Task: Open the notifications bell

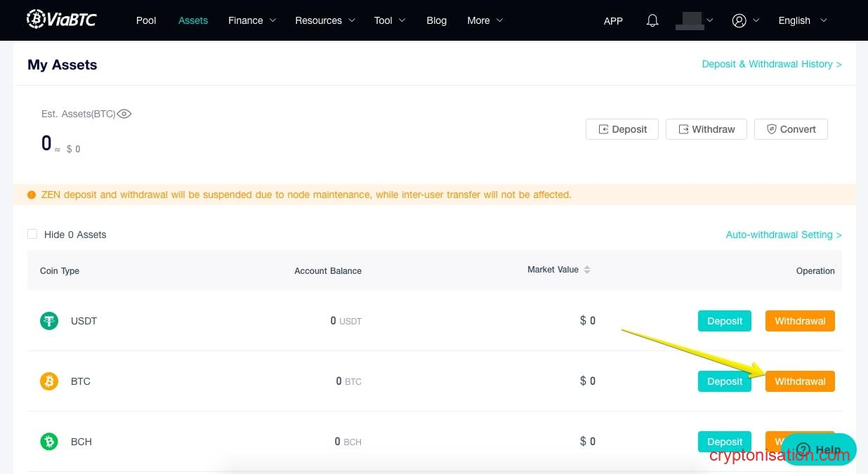Action: tap(652, 20)
